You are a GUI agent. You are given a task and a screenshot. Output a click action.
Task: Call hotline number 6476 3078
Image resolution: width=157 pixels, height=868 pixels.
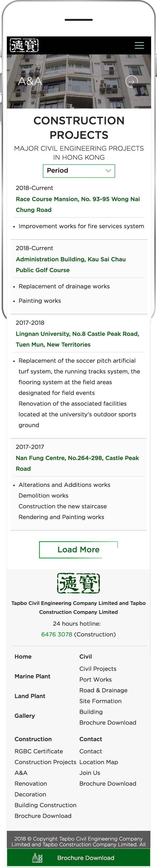(x=57, y=634)
